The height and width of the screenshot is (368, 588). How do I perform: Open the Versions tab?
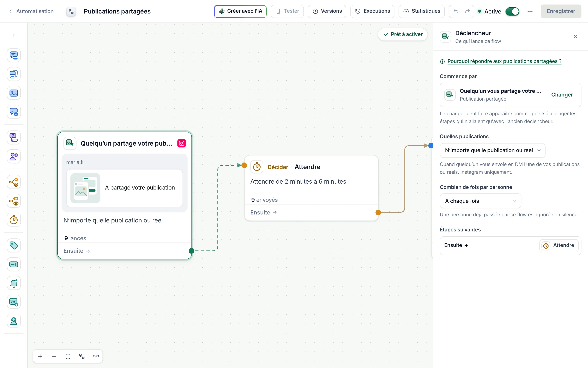point(327,11)
